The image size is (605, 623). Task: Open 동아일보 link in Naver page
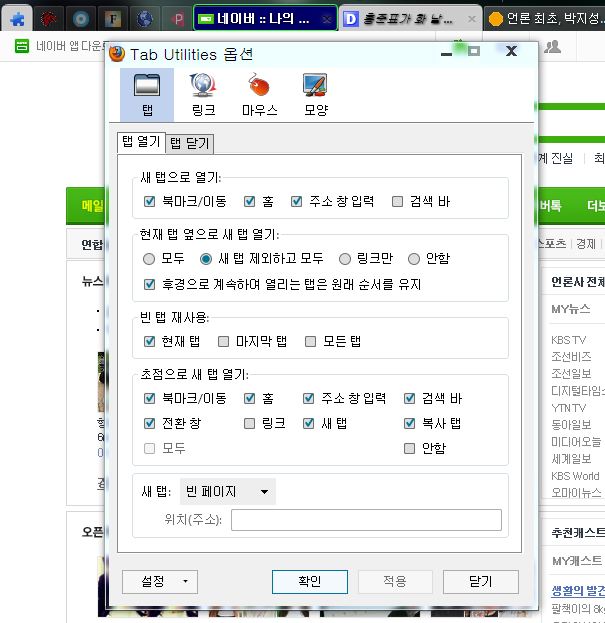click(571, 425)
